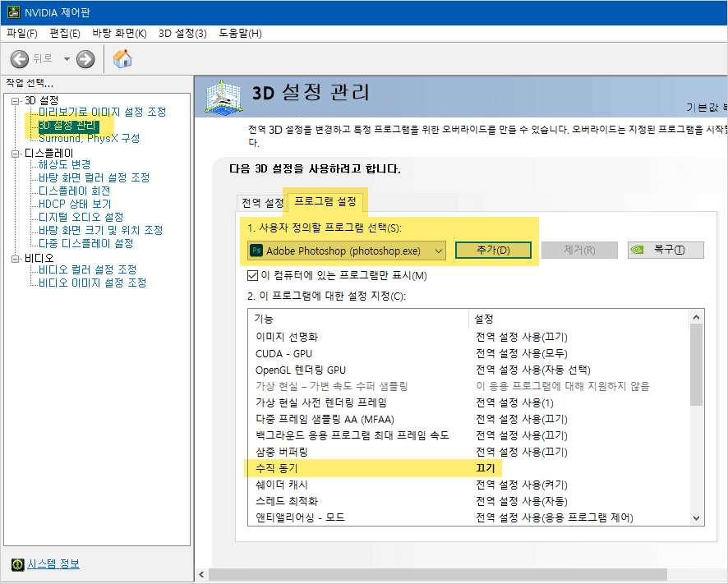Open Surround, PhysX 구성

pos(89,138)
